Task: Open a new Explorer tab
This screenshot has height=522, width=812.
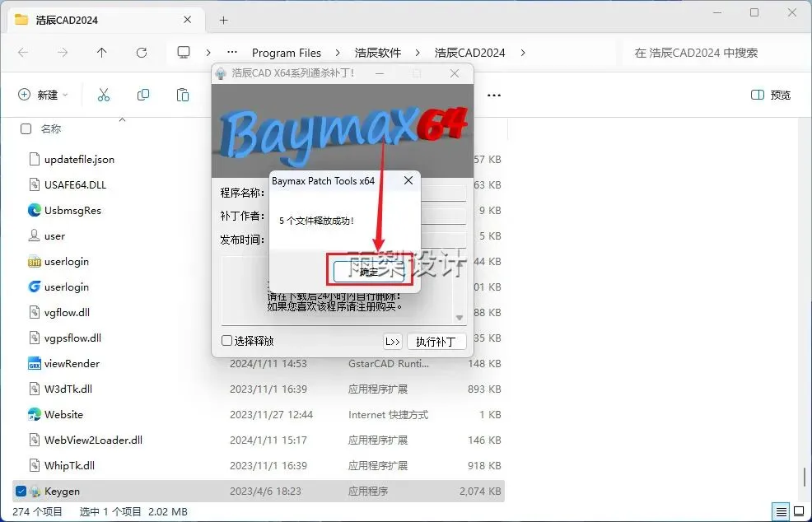Action: (x=223, y=21)
